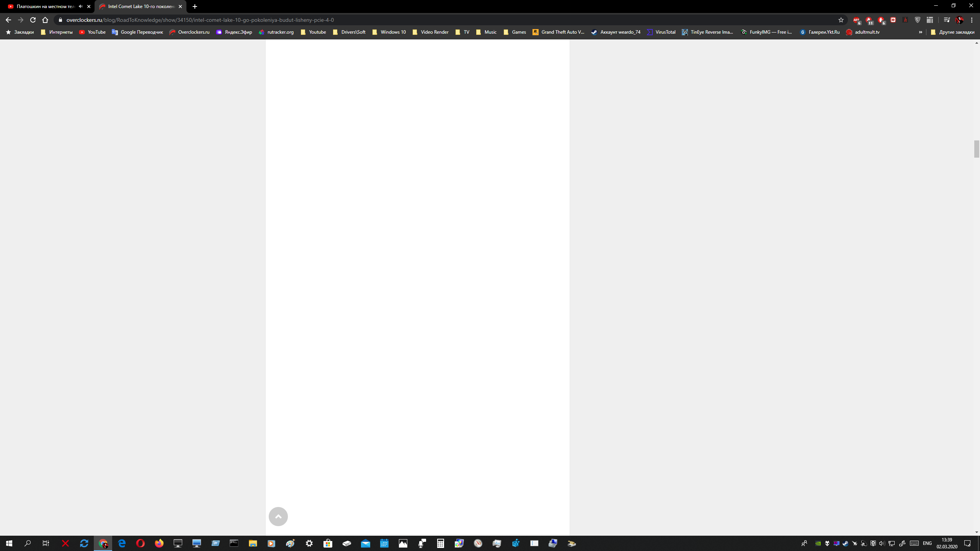Open the Grand Theft Auto V bookmark
Screen dimensions: 980x551
tap(559, 32)
